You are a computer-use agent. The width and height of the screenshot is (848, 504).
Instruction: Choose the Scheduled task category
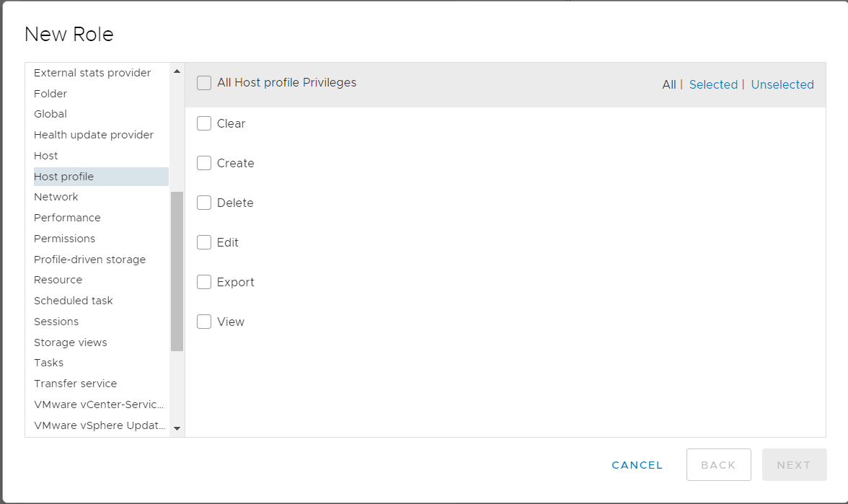pos(74,301)
